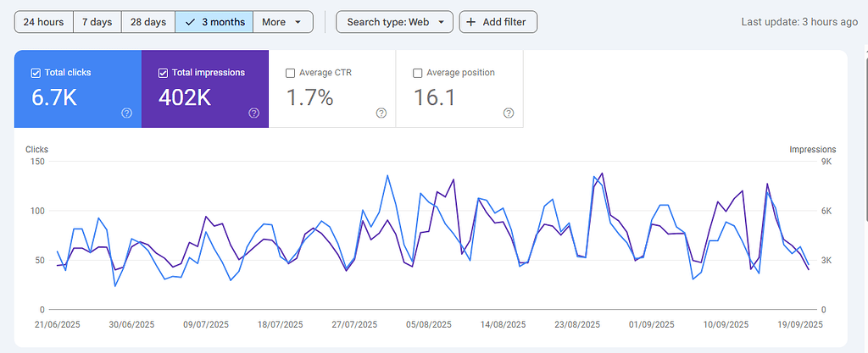Click help icon on Total impressions card
This screenshot has width=868, height=353.
tap(253, 113)
